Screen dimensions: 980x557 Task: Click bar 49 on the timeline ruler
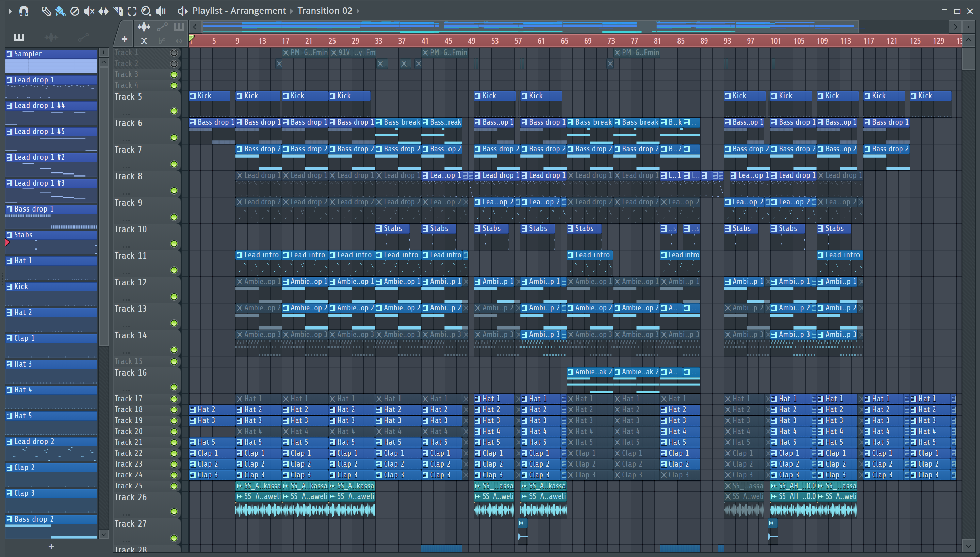tap(472, 41)
